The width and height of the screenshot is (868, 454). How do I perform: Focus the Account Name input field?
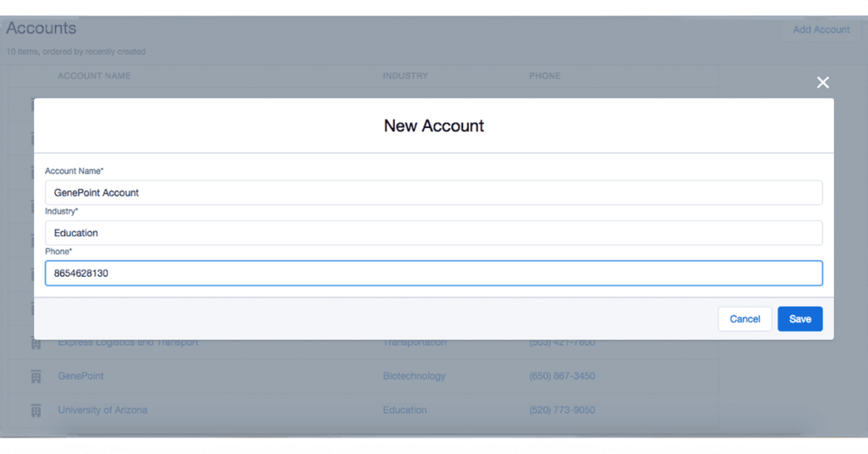click(x=433, y=192)
